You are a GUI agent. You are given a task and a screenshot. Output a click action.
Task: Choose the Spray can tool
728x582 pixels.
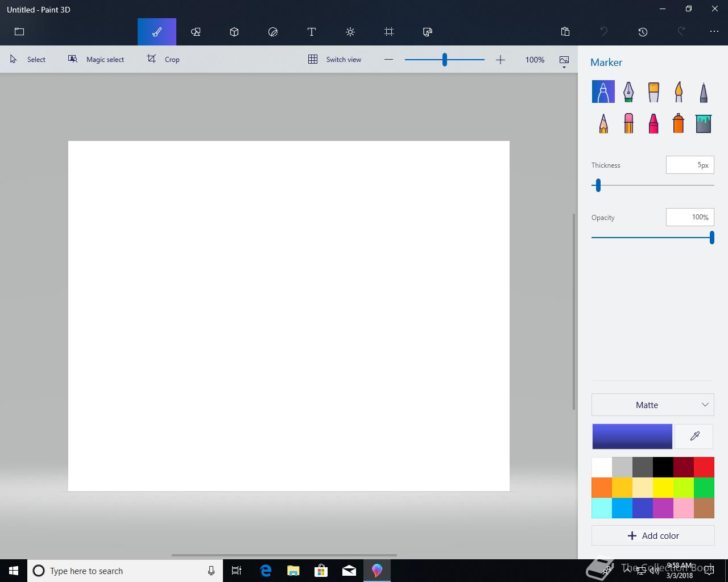(679, 123)
